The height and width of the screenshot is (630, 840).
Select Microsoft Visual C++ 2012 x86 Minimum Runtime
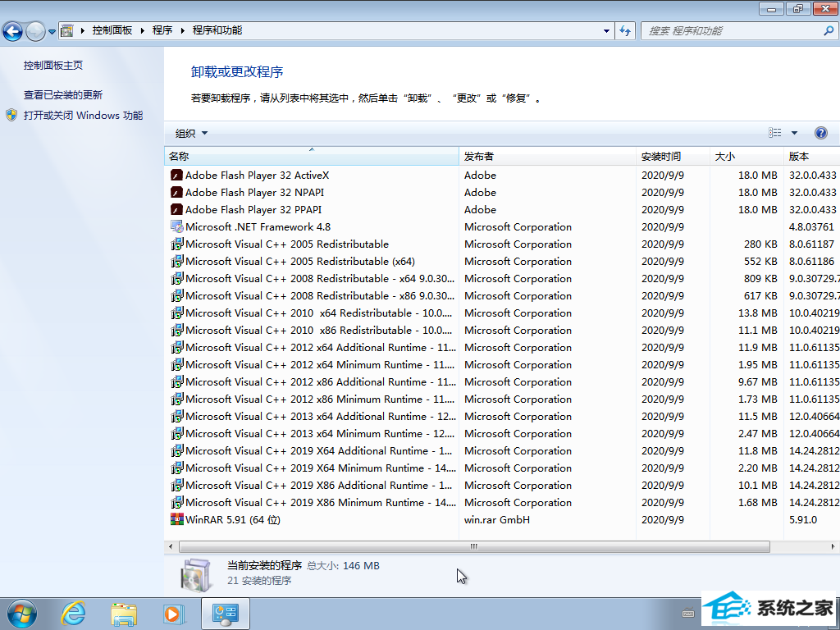[320, 399]
